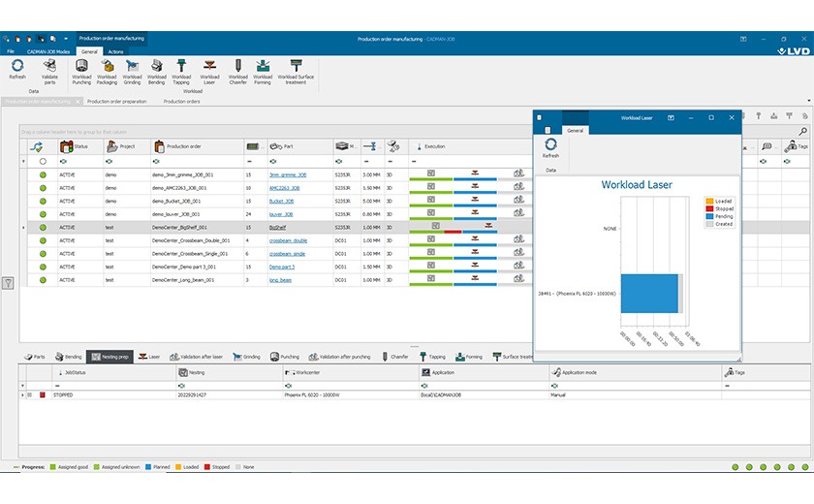Screen dimensions: 814x504
Task: Click Status column header
Action: tap(81, 146)
